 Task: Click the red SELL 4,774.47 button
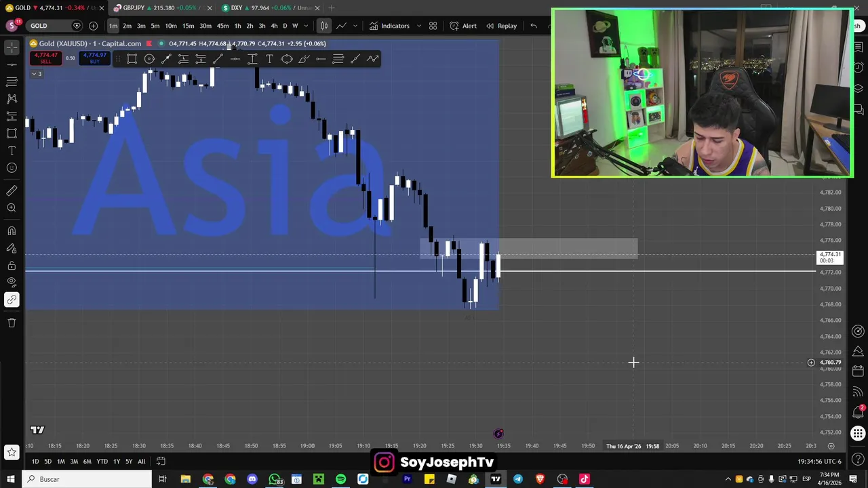click(45, 58)
